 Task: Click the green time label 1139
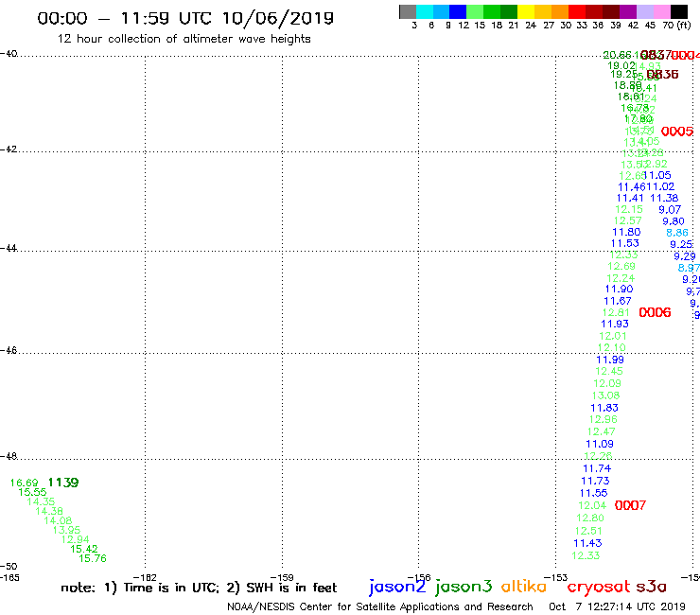63,483
